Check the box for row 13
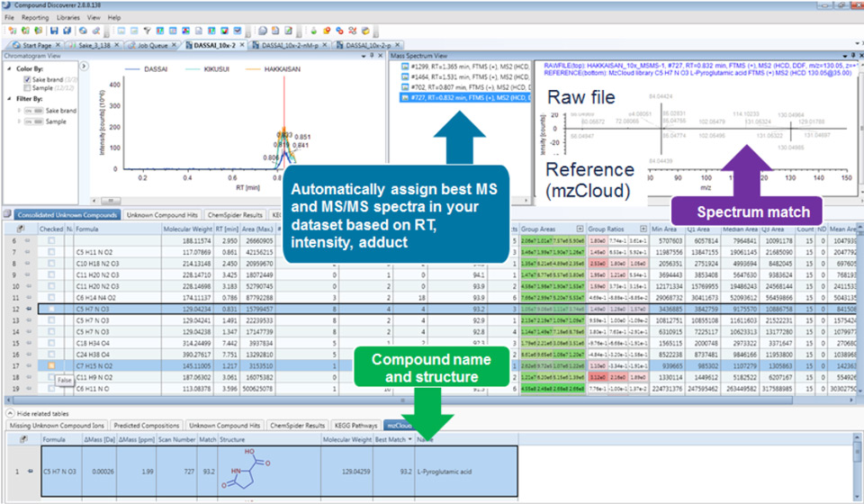This screenshot has height=504, width=864. point(51,320)
